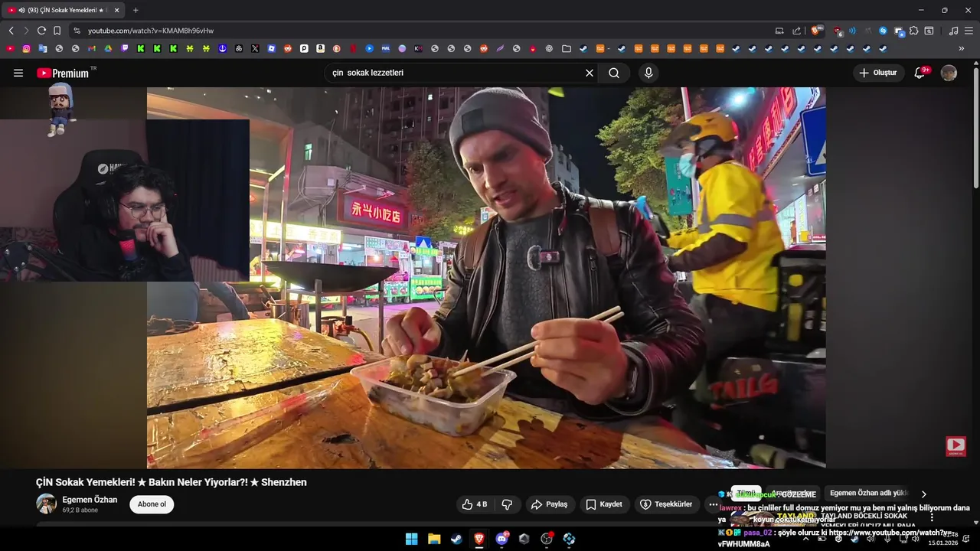Open the bookmarks folder icon
The image size is (980, 551).
click(x=567, y=48)
